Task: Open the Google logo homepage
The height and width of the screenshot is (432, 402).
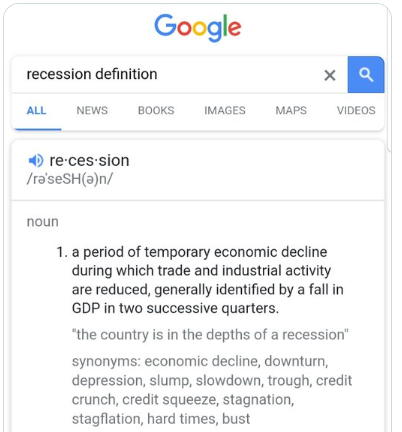Action: point(198,27)
